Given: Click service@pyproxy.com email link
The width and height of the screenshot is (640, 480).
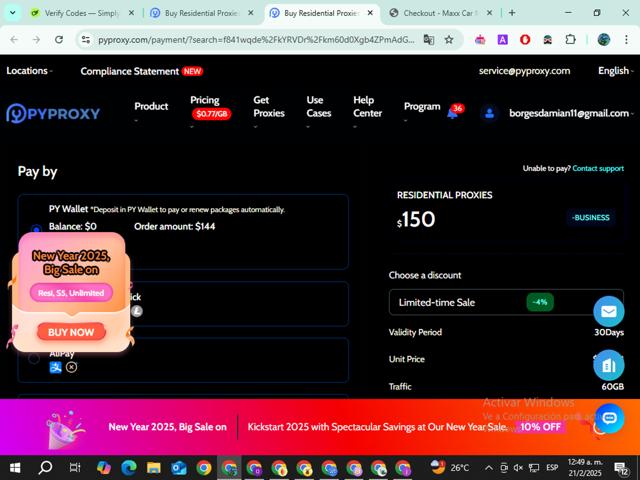Looking at the screenshot, I should click(x=524, y=71).
